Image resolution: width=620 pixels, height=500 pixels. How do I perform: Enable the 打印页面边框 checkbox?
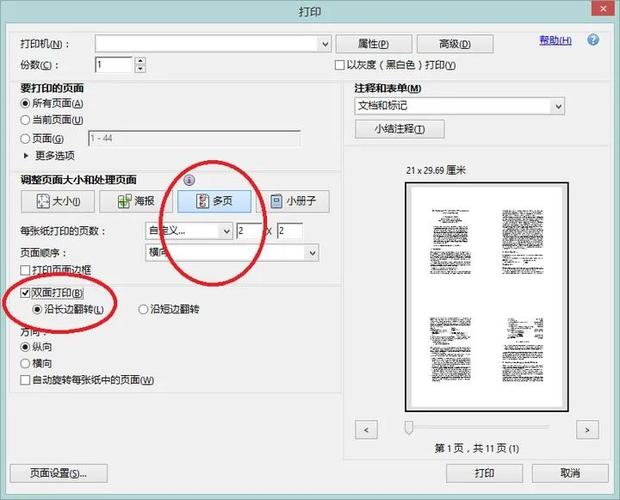[x=25, y=270]
